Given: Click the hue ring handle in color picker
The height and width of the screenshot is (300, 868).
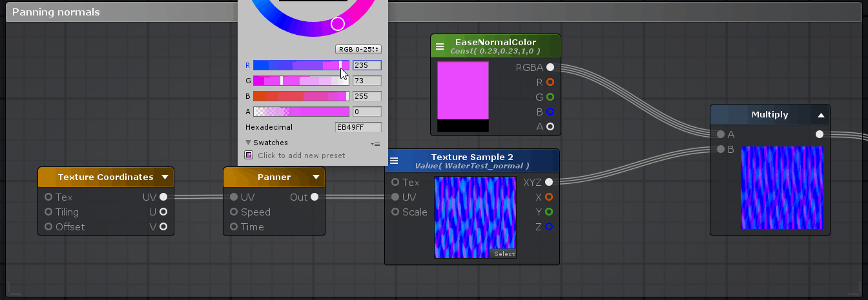Looking at the screenshot, I should (x=338, y=24).
